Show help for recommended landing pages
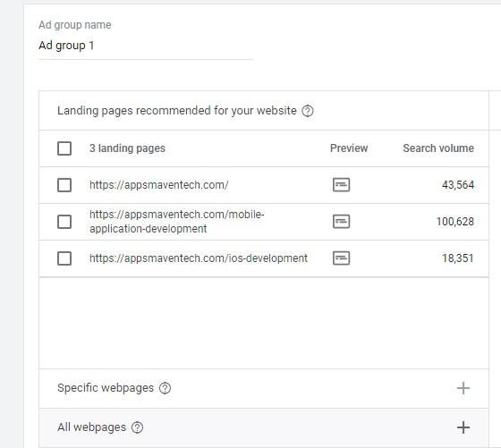 (308, 111)
